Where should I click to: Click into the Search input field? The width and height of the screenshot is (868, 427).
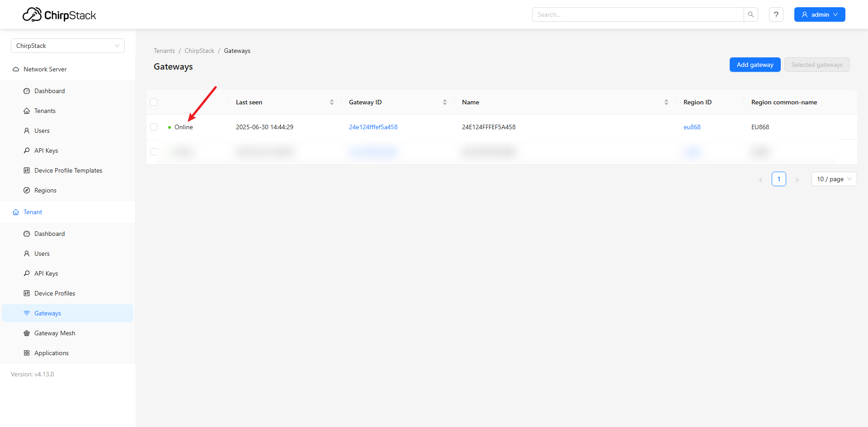tap(638, 14)
